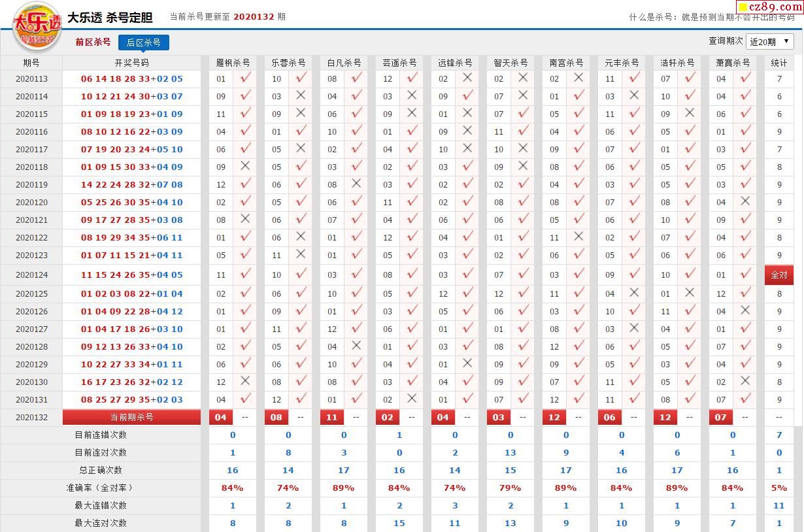The height and width of the screenshot is (532, 804).
Task: Click period number 2020120 in 期号 column
Action: click(31, 203)
